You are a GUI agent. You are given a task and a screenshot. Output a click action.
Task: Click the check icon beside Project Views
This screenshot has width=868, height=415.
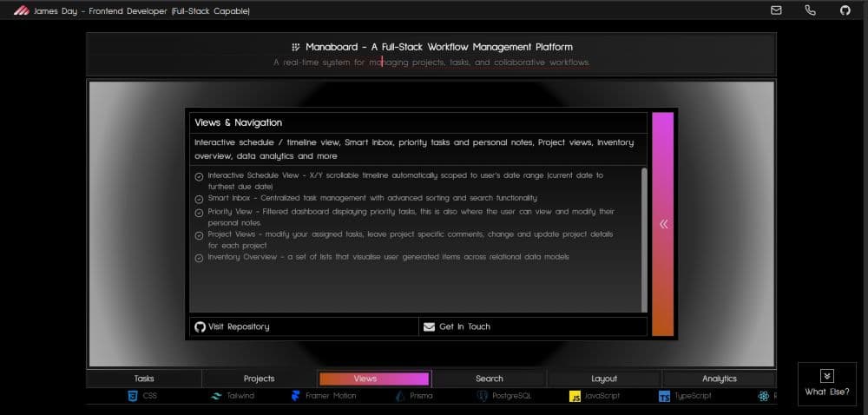point(200,236)
